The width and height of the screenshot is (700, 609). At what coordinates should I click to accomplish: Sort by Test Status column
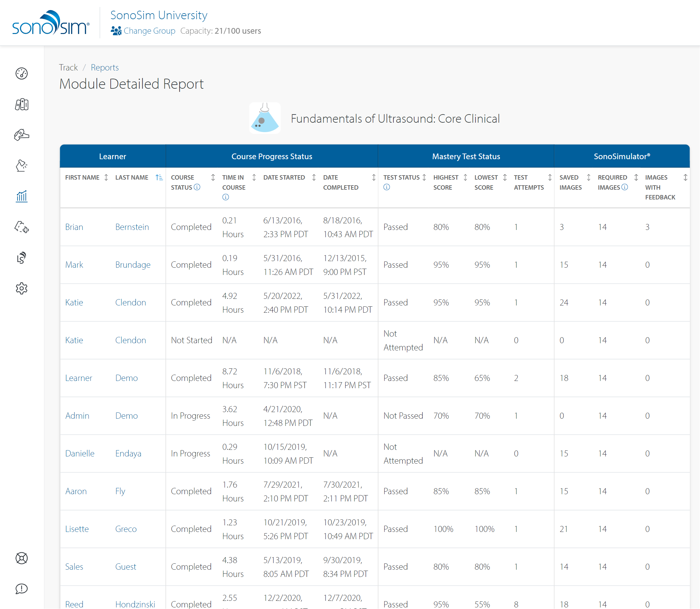[424, 177]
